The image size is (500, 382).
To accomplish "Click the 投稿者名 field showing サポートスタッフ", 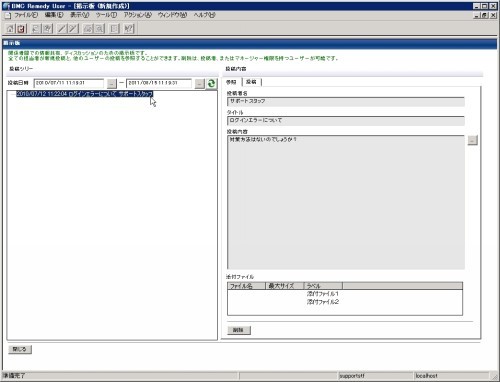I will pos(346,101).
